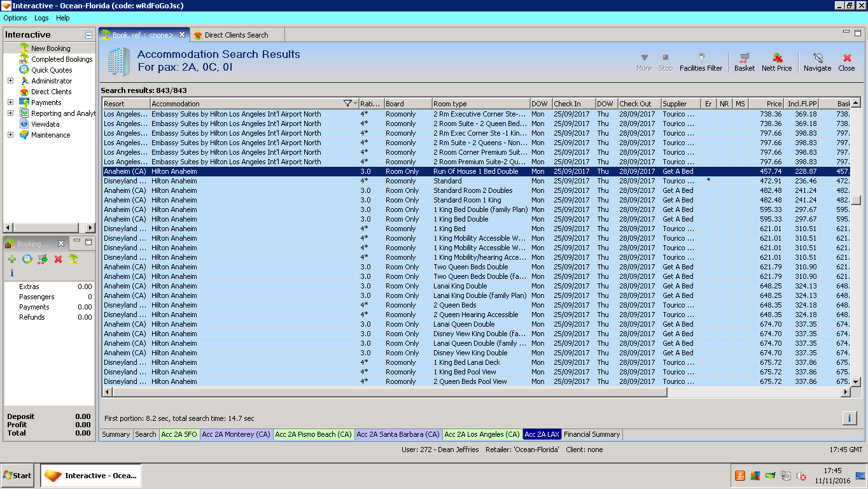Image resolution: width=868 pixels, height=489 pixels.
Task: Open the Financial Summary tab
Action: (x=591, y=434)
